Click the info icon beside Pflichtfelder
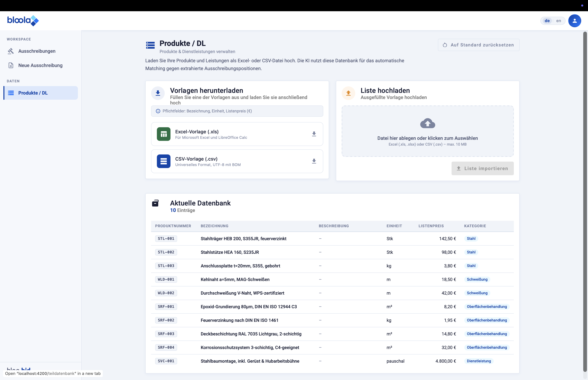Screen dimensions: 588x380 [x=158, y=111]
